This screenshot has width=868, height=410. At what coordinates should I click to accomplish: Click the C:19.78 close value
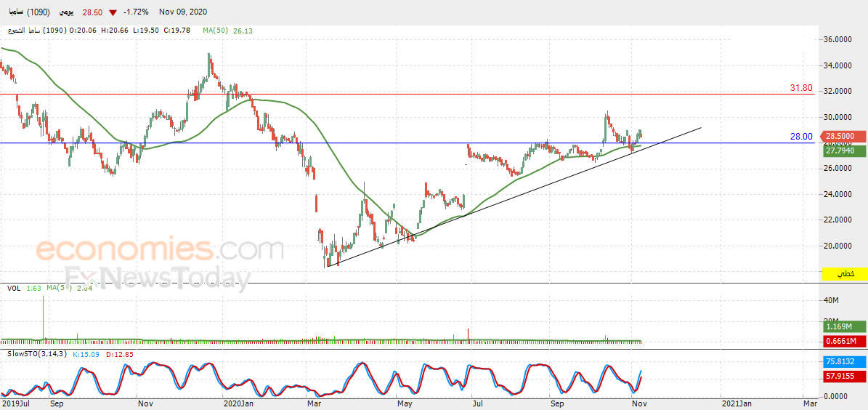click(177, 31)
